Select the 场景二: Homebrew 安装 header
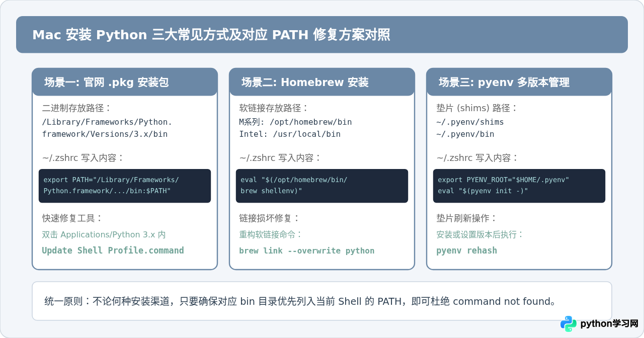 (x=322, y=82)
